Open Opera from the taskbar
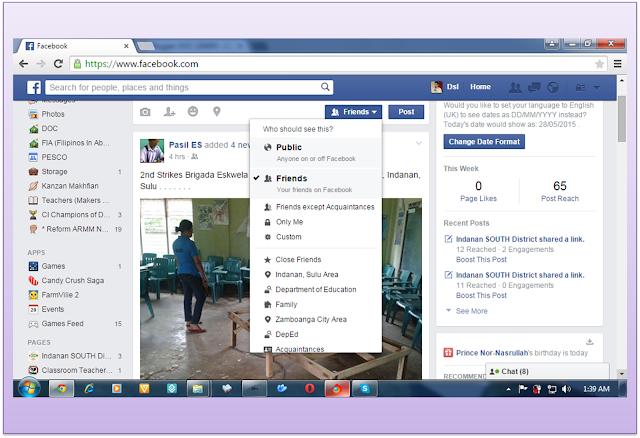 tap(309, 389)
